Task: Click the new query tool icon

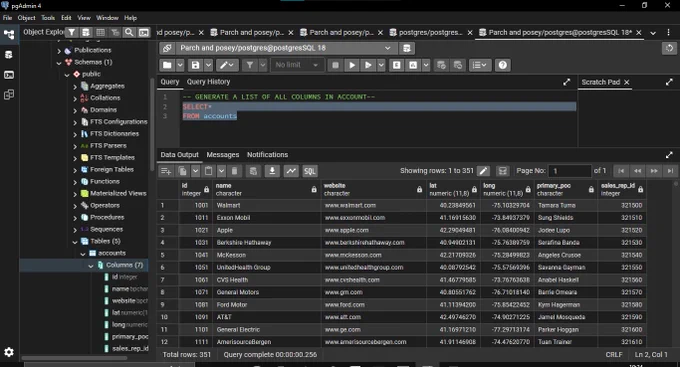Action: click(x=406, y=48)
